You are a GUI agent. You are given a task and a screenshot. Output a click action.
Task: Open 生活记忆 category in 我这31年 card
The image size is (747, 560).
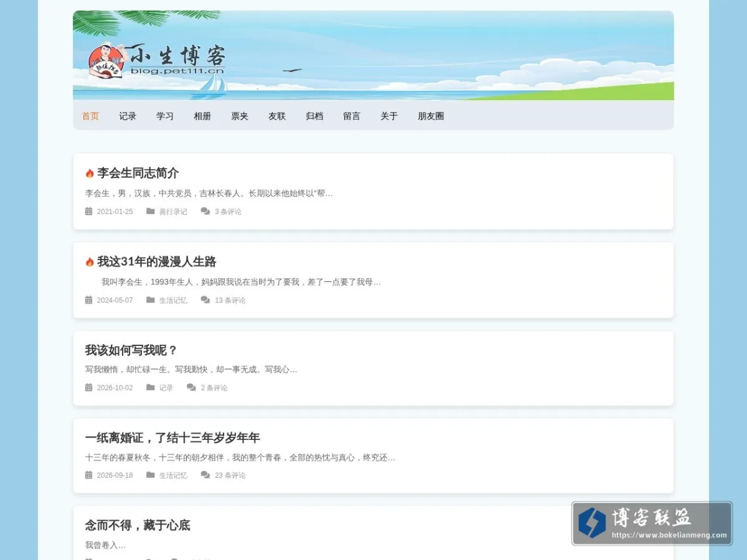pyautogui.click(x=173, y=301)
